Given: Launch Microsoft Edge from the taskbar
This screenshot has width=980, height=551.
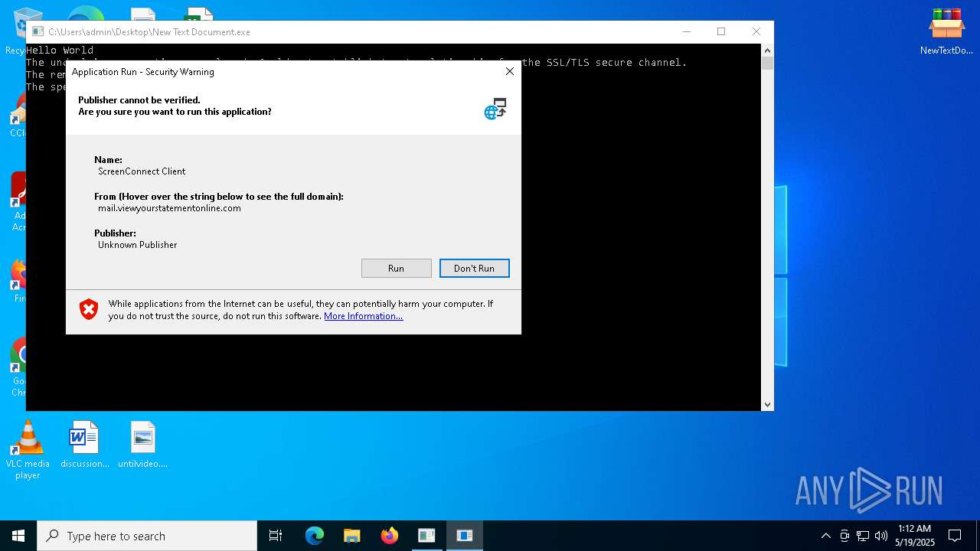Looking at the screenshot, I should click(315, 536).
